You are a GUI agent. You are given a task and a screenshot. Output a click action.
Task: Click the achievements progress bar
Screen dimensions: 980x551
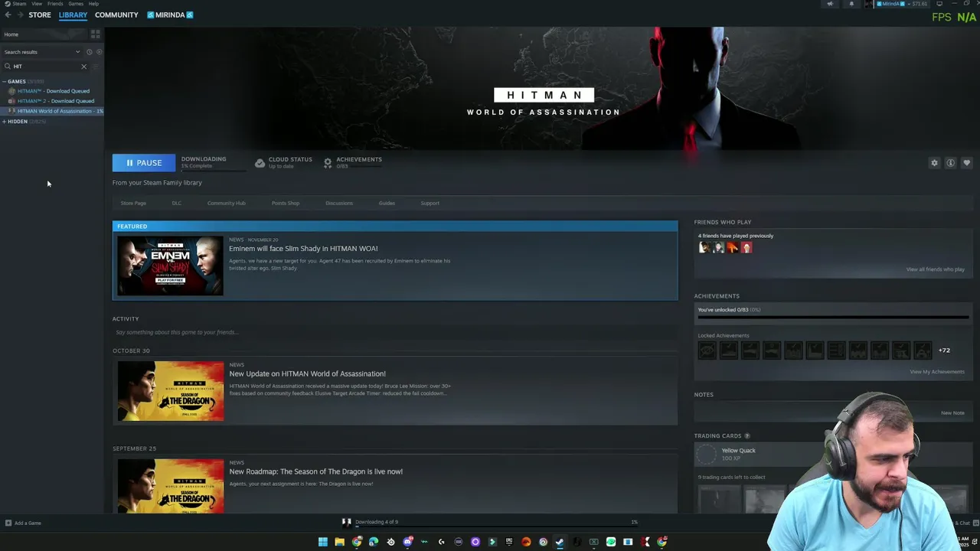[x=833, y=317]
